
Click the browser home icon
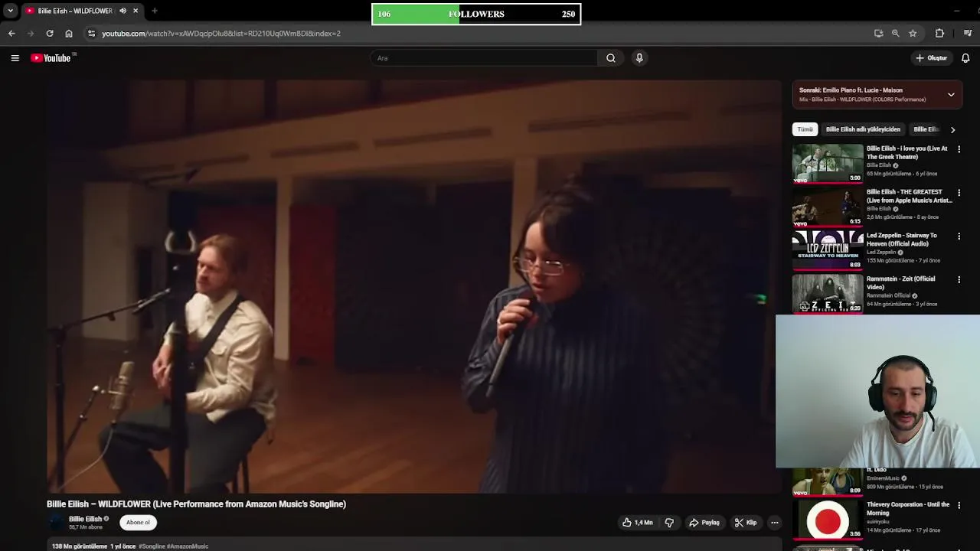click(x=69, y=34)
